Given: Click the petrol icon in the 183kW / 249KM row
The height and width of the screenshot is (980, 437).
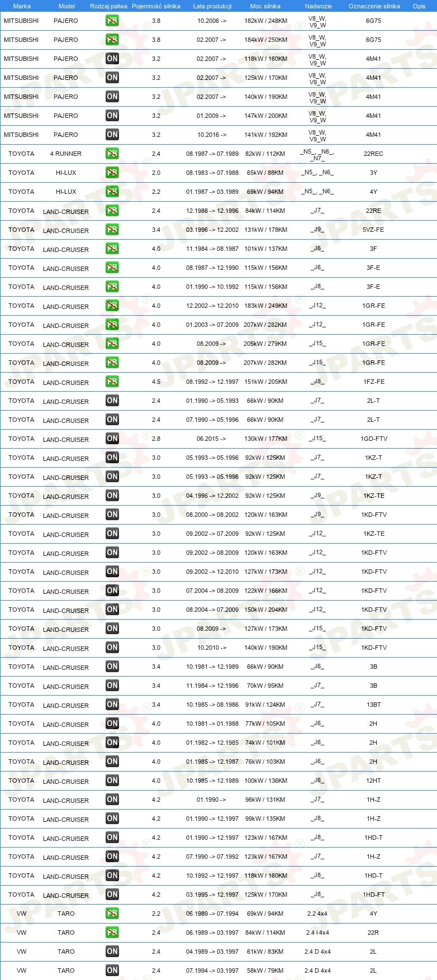Looking at the screenshot, I should (112, 306).
